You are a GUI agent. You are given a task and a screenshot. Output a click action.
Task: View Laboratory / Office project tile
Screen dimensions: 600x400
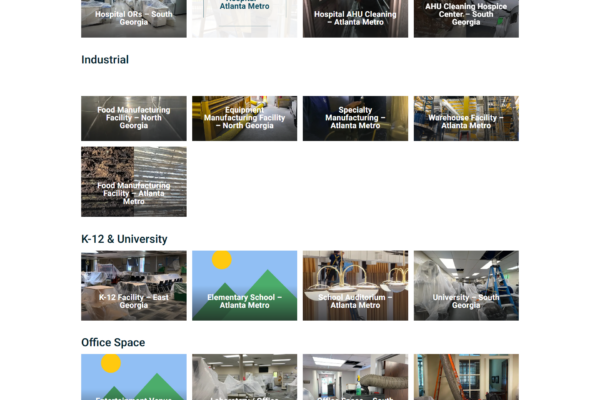click(x=245, y=377)
